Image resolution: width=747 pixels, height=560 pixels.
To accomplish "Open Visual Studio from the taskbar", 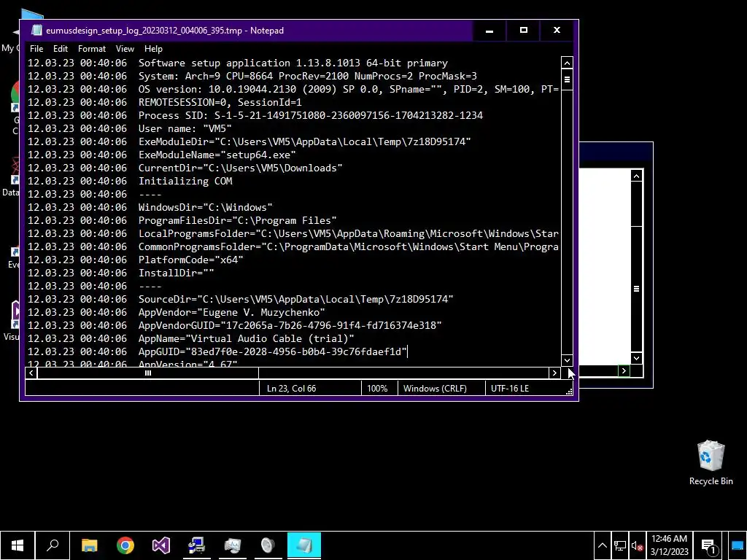I will tap(161, 545).
